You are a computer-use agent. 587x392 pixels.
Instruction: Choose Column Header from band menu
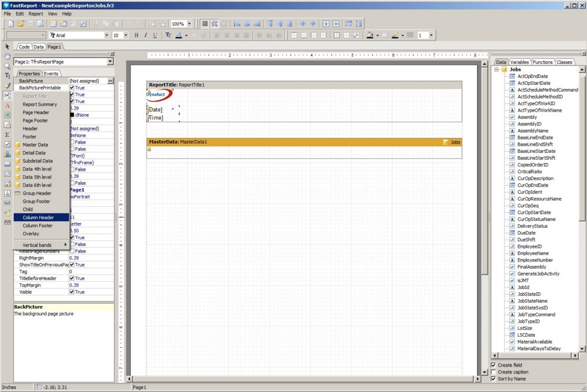38,217
